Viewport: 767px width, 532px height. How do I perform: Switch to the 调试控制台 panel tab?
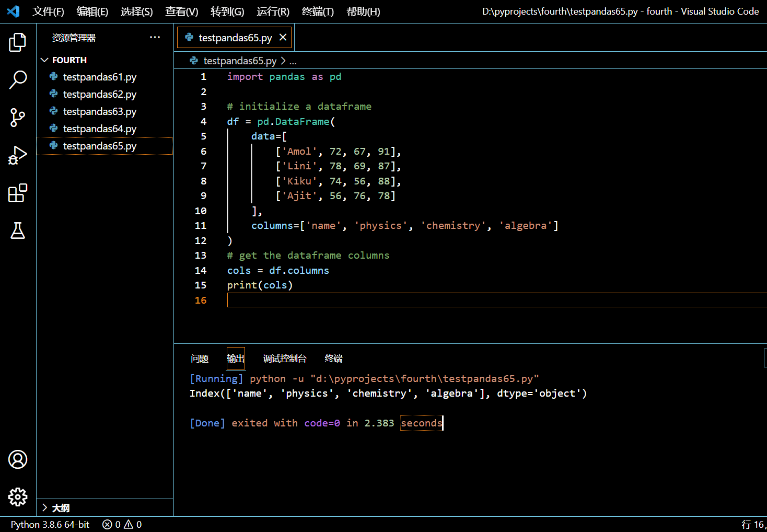pyautogui.click(x=285, y=358)
